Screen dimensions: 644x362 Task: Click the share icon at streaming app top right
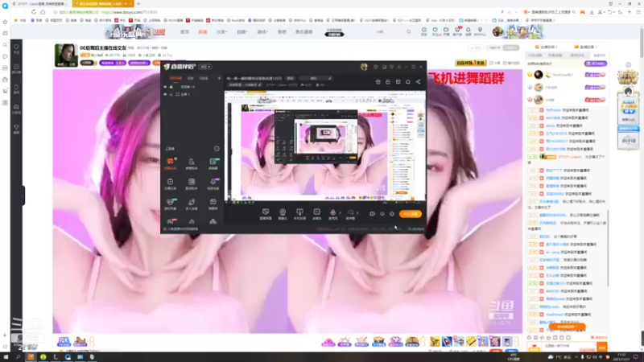click(x=418, y=82)
